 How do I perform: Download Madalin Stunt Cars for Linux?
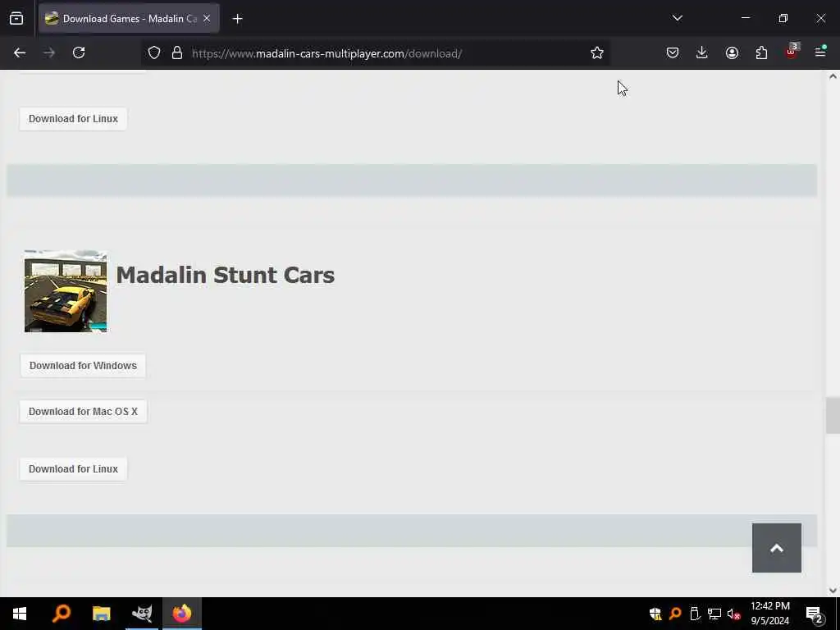[x=73, y=468]
